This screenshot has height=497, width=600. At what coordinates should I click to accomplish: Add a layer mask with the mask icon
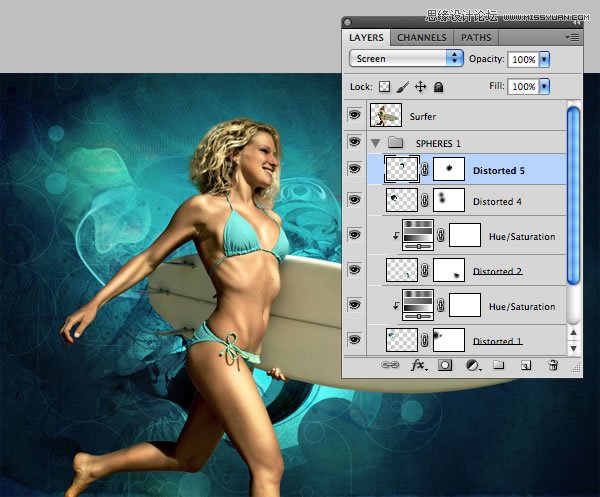[445, 366]
